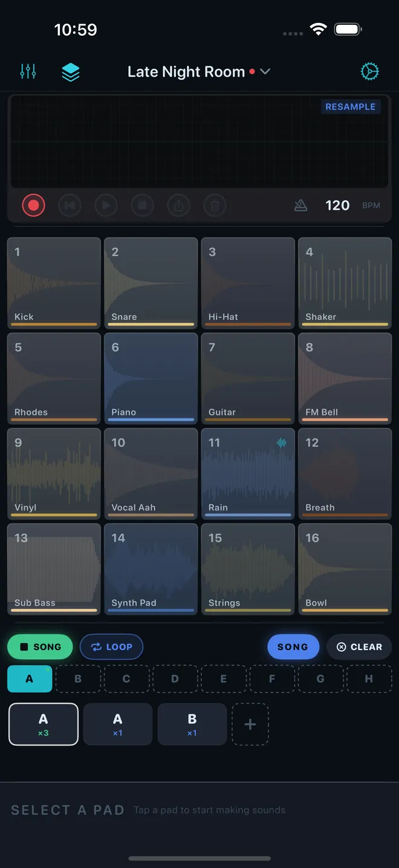Tap the waveform display area
The width and height of the screenshot is (399, 868).
tap(199, 142)
